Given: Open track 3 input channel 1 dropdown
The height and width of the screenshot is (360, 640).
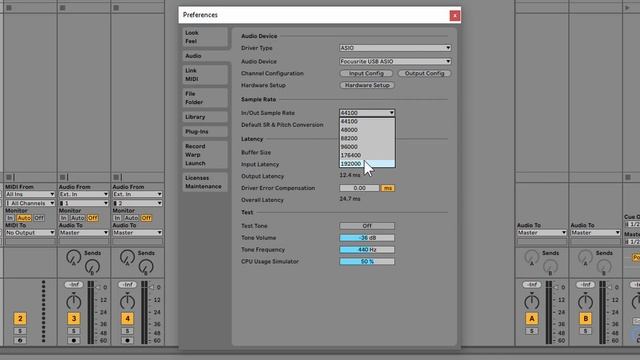Looking at the screenshot, I should point(83,203).
